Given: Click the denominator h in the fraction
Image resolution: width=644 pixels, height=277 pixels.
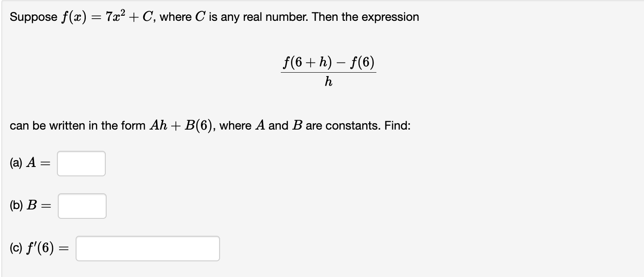Looking at the screenshot, I should tap(328, 82).
